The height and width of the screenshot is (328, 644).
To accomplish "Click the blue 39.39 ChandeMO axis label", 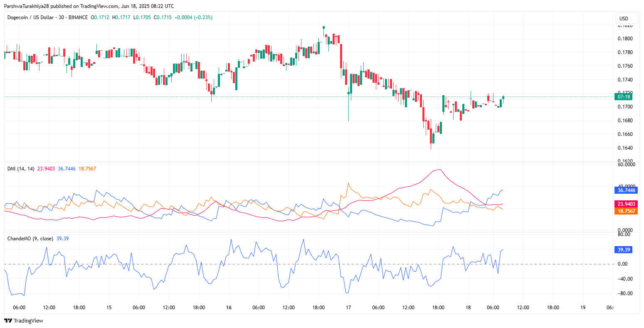I will click(624, 250).
